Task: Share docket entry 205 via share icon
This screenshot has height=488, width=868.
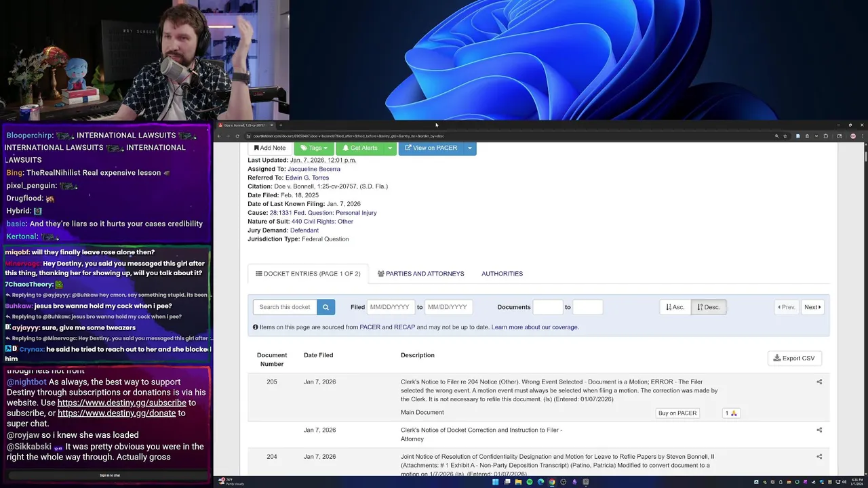Action: (819, 382)
